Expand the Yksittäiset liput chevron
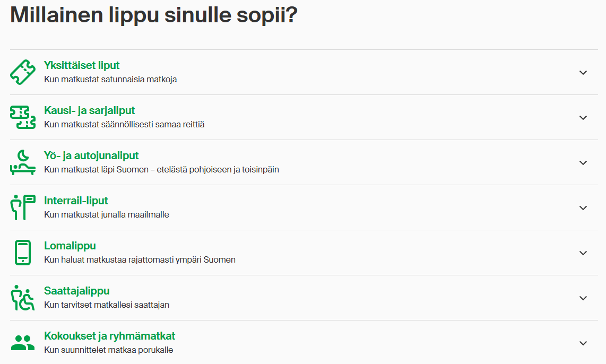606x364 pixels. coord(583,73)
